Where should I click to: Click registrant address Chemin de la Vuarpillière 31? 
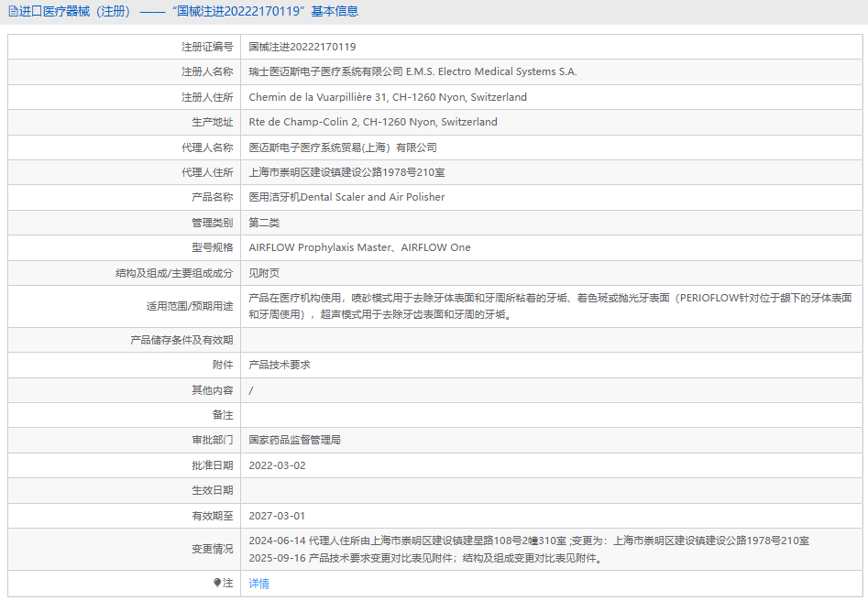click(x=388, y=97)
